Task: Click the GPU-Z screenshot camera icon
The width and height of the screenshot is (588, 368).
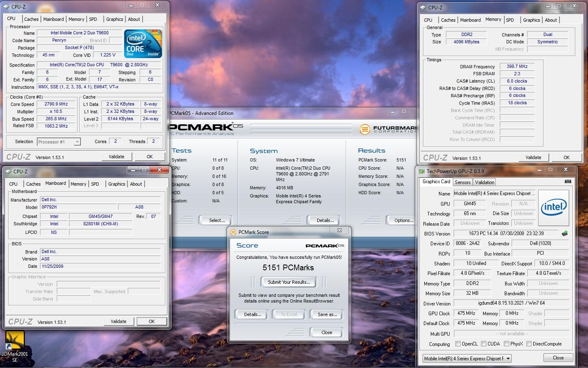Action: (568, 182)
